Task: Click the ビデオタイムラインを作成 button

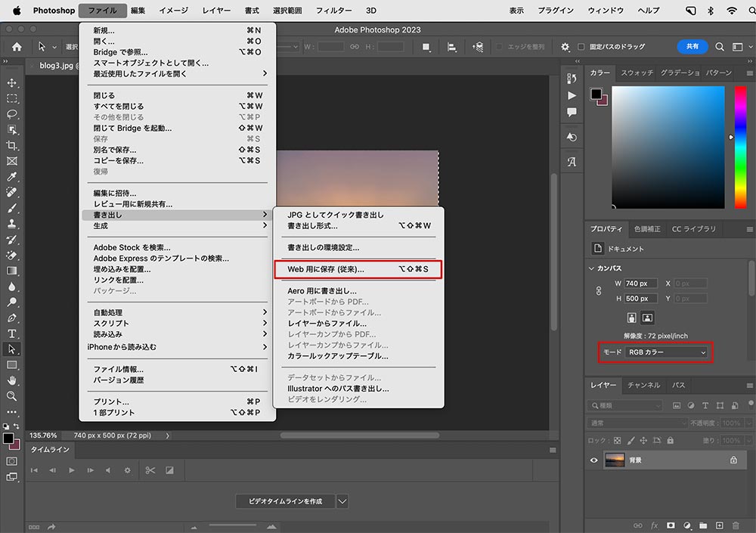Action: pyautogui.click(x=285, y=500)
